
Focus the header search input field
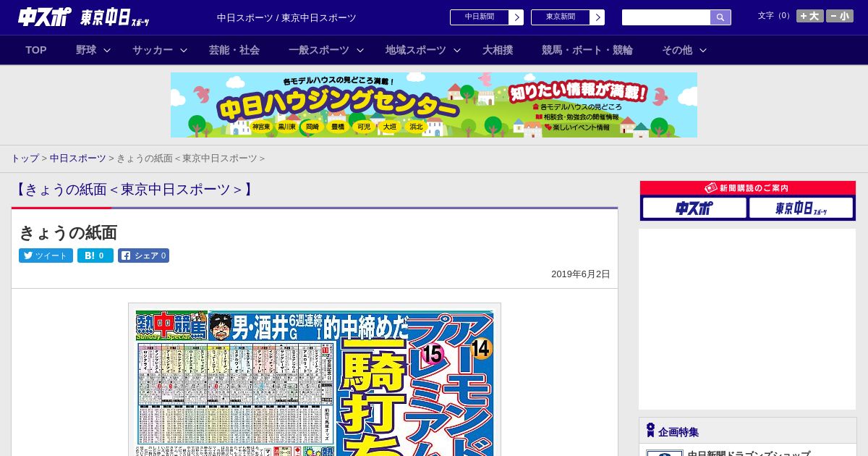[x=666, y=17]
